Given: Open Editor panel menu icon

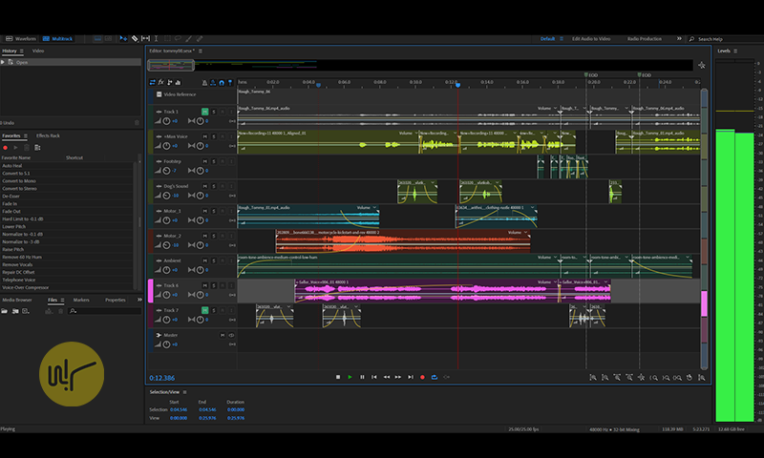Looking at the screenshot, I should [200, 51].
